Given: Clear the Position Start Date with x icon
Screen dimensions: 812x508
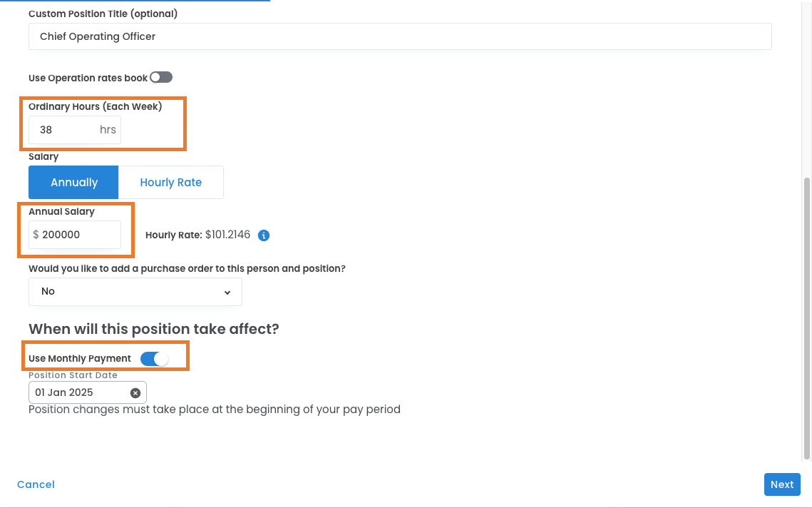Looking at the screenshot, I should [135, 392].
